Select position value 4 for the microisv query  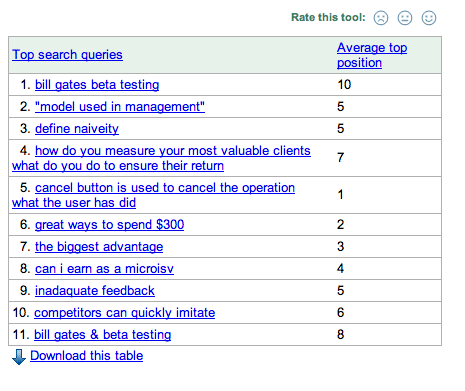pyautogui.click(x=340, y=269)
